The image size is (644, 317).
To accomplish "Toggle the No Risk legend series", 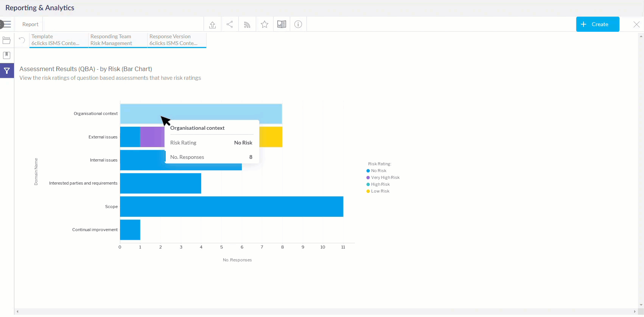I will (x=378, y=171).
